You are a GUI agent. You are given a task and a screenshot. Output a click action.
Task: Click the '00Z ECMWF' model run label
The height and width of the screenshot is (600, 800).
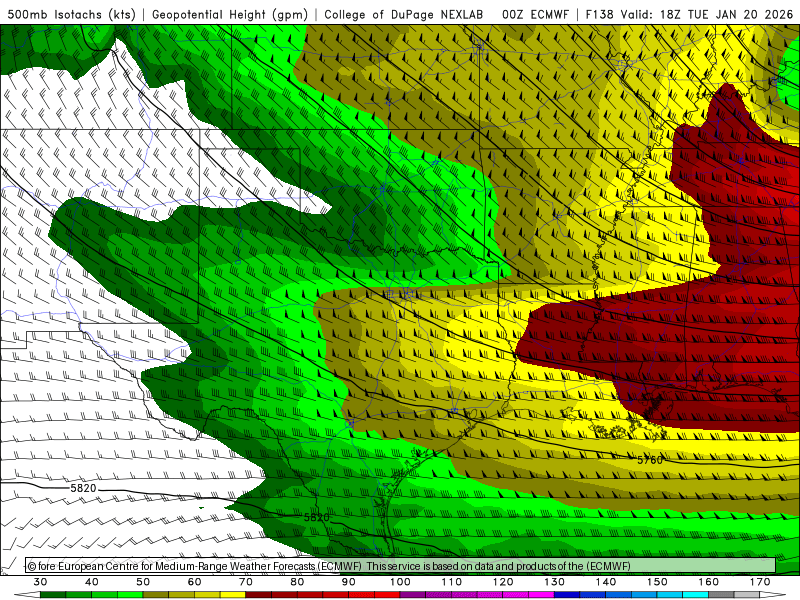(x=535, y=14)
